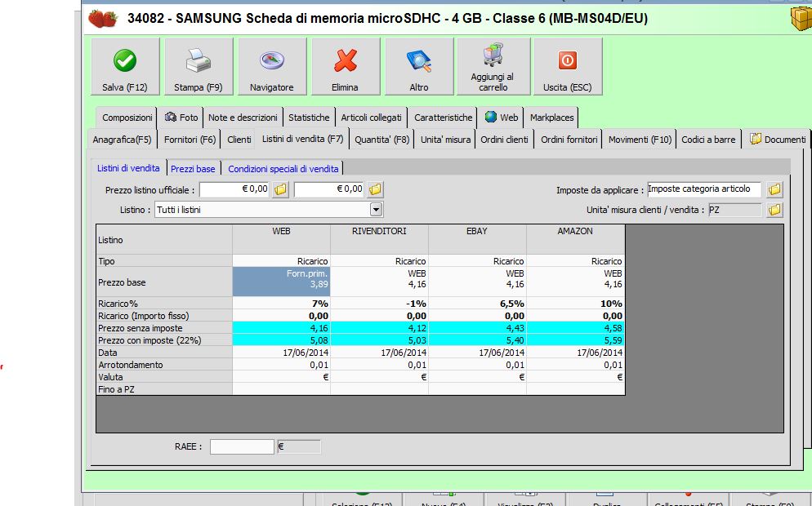This screenshot has width=812, height=506.
Task: Switch to the Movimenti (F10) tab
Action: (x=640, y=140)
